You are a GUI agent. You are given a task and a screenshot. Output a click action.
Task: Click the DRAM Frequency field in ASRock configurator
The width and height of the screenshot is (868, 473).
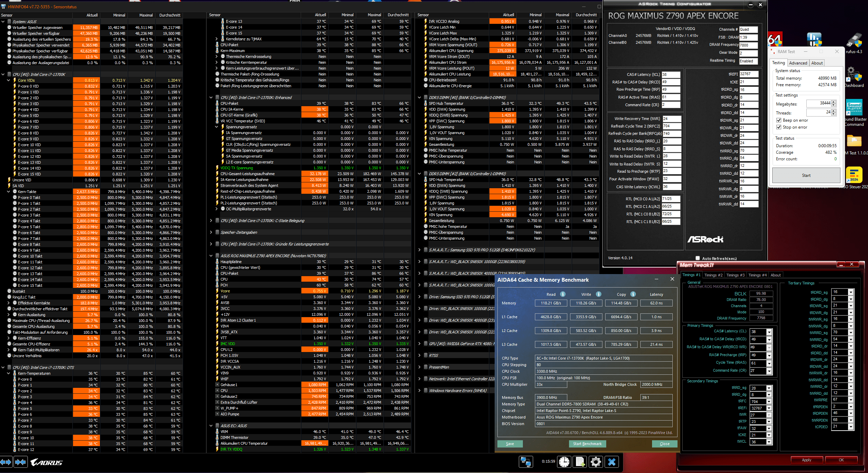748,45
